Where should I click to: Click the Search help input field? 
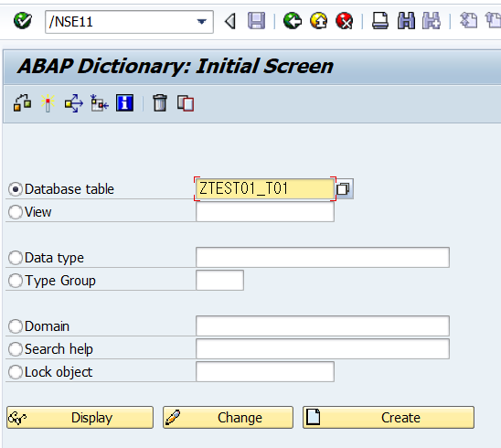[x=323, y=348]
